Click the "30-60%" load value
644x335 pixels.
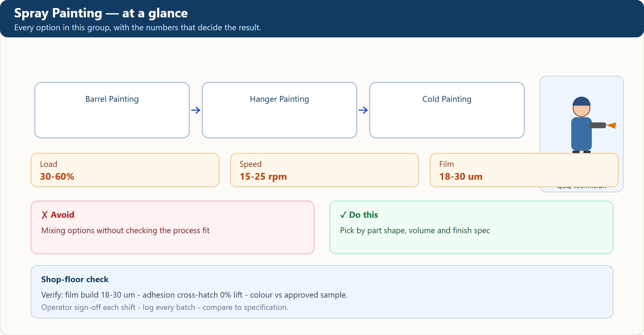(x=57, y=177)
